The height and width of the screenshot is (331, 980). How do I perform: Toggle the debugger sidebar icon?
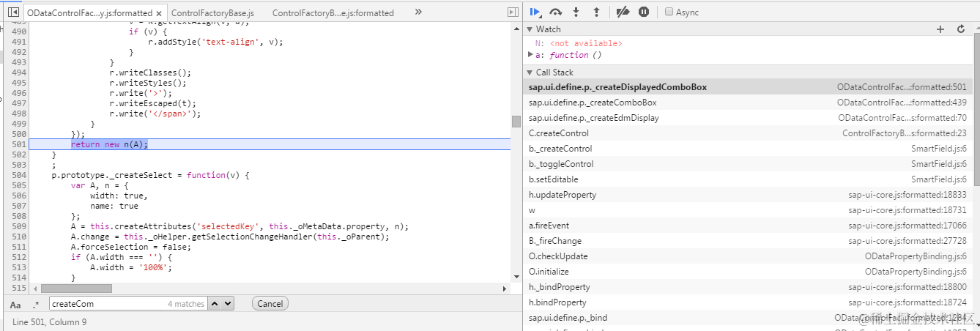[x=513, y=12]
